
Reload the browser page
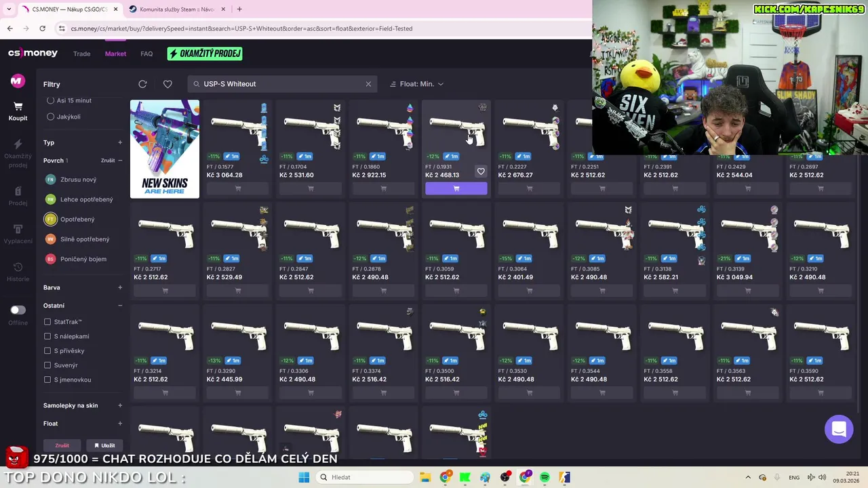pyautogui.click(x=42, y=28)
